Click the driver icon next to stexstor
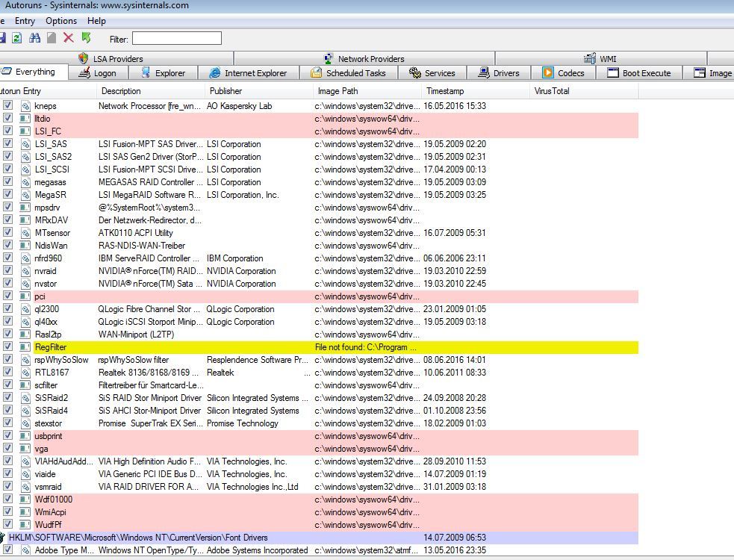 coord(25,423)
